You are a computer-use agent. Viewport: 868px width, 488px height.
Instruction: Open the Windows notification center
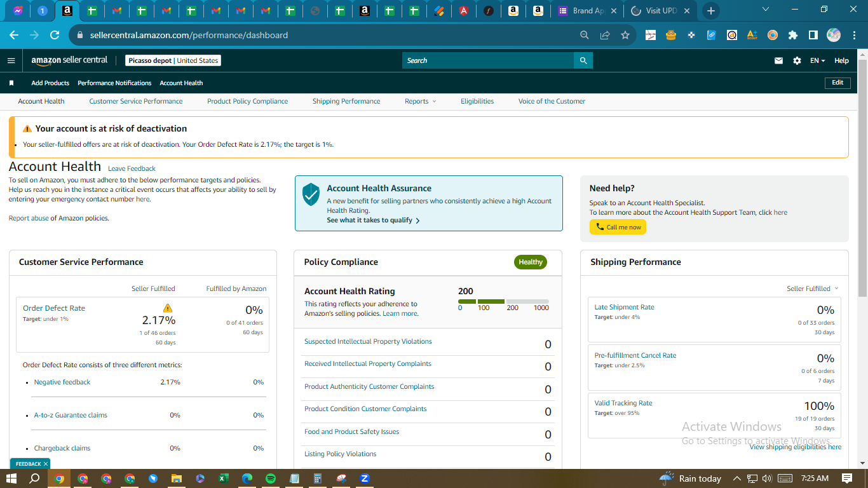coord(847,478)
